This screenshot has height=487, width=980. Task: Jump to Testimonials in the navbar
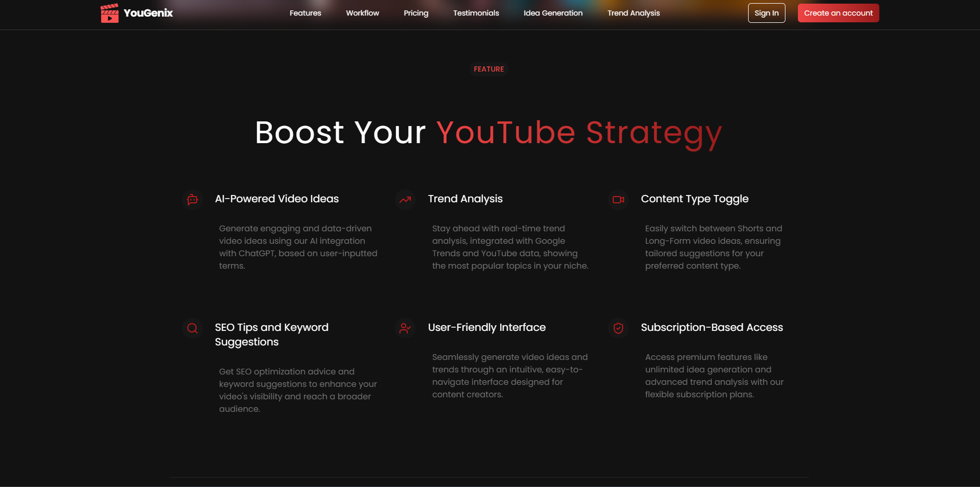click(x=476, y=13)
